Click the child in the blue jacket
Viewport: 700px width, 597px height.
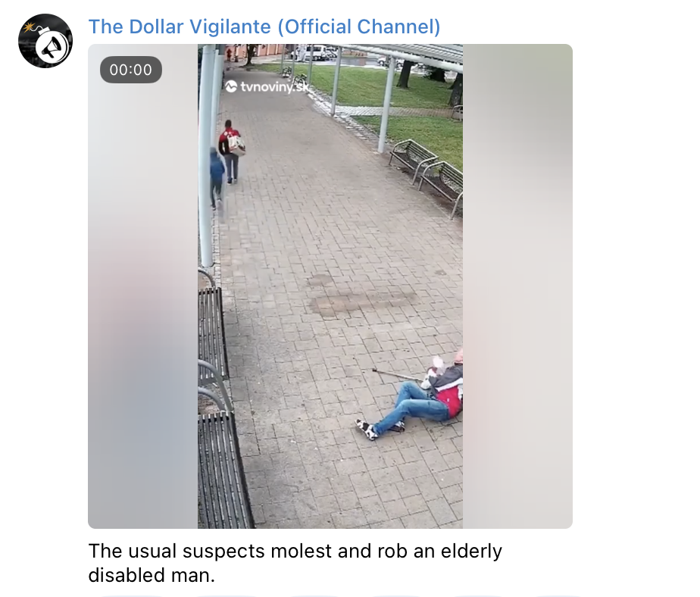click(x=217, y=177)
